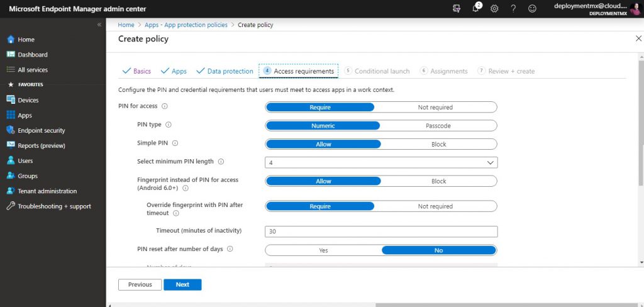Image resolution: width=644 pixels, height=307 pixels.
Task: Click the Timeout minutes of inactivity field
Action: [381, 232]
